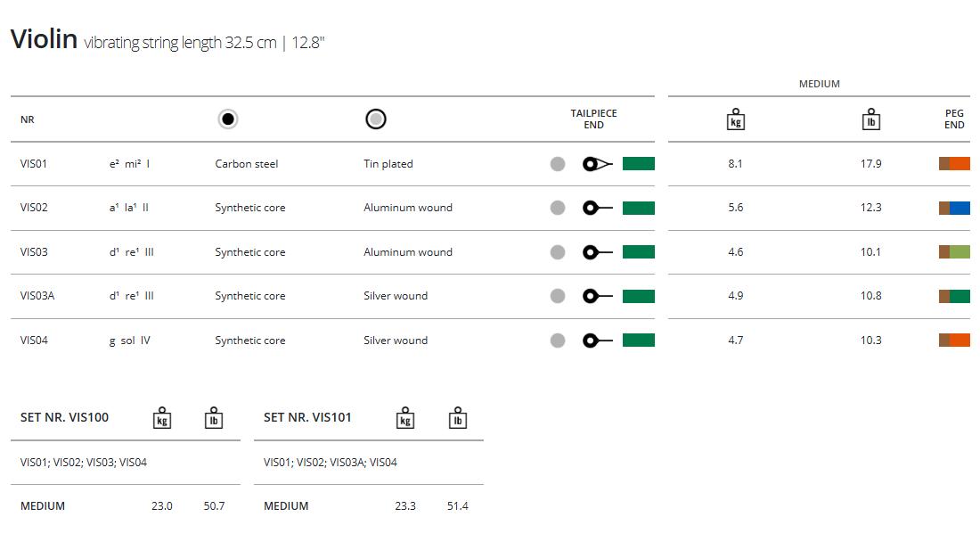This screenshot has width=980, height=550.
Task: Click the TAILPIECE END column header
Action: click(x=593, y=119)
